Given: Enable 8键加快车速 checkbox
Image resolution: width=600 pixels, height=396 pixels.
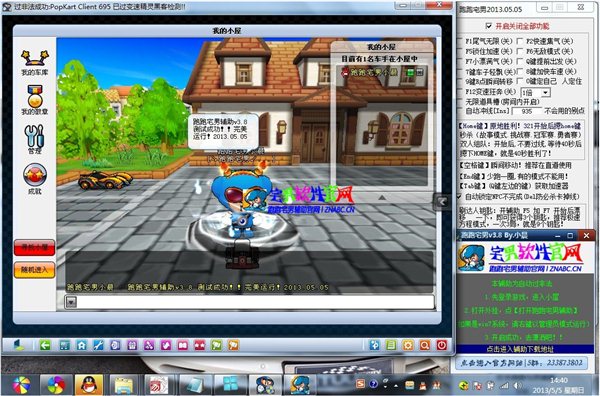Looking at the screenshot, I should click(x=520, y=72).
